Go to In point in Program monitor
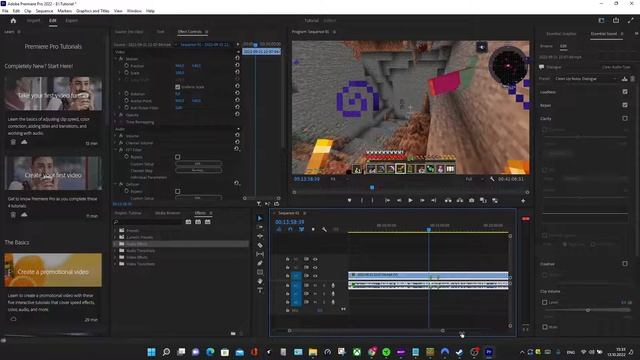The image size is (640, 360). pos(387,200)
